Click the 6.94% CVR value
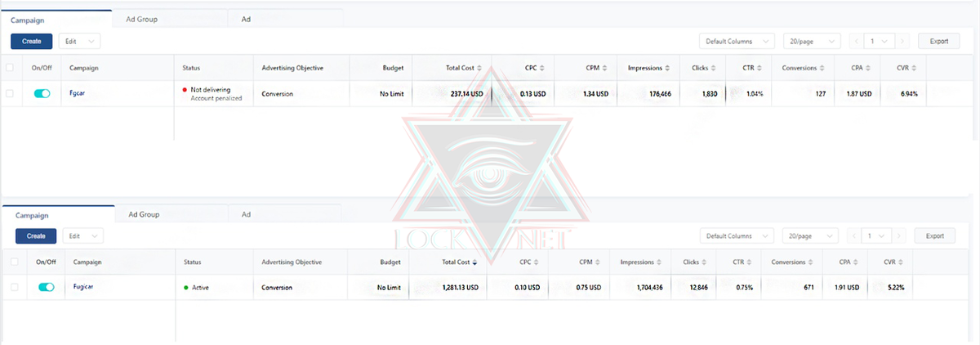 [x=909, y=93]
